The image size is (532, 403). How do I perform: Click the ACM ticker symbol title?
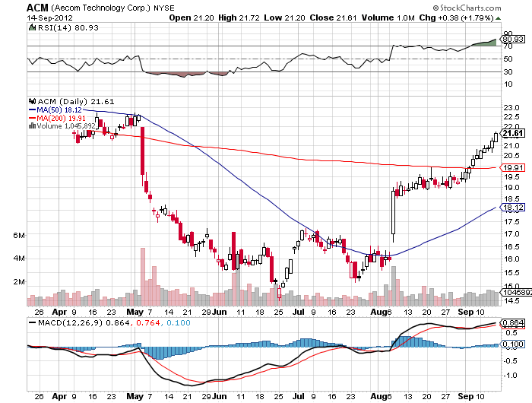pos(37,8)
